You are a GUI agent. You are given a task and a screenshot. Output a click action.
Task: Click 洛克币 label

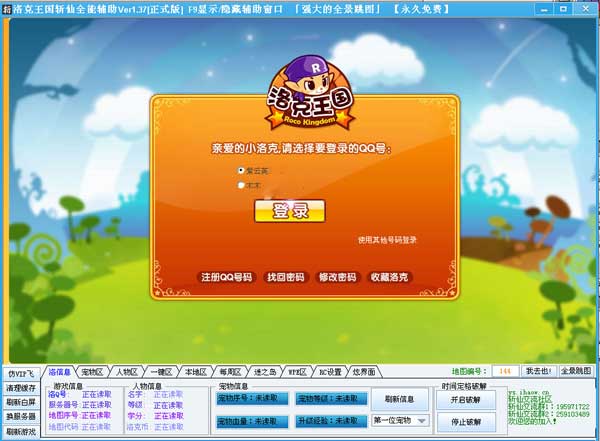coord(138,426)
